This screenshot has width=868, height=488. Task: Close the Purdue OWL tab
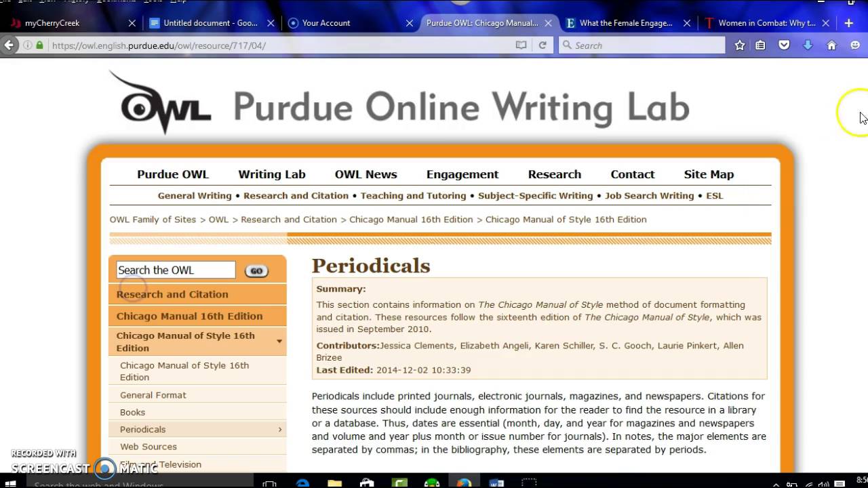[548, 23]
